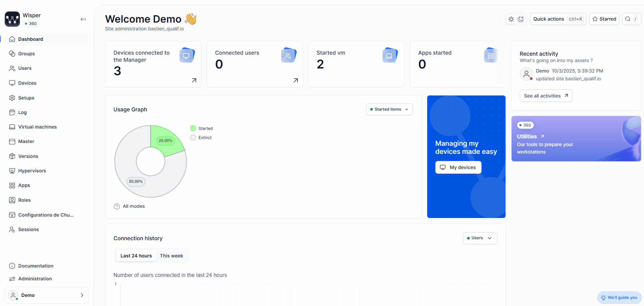Click the 20.00% green pie slice
The height and width of the screenshot is (306, 644).
coord(165,141)
